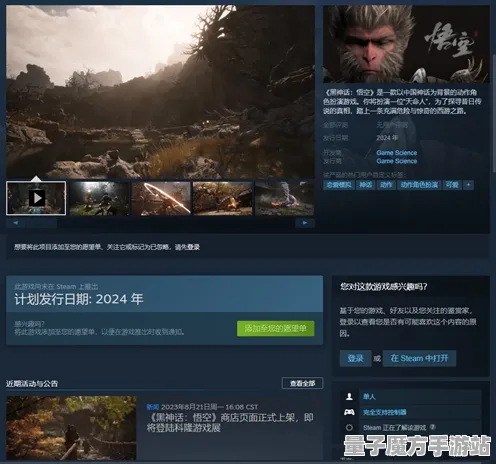Select the smoke screenshot thumbnail
Viewport: 496px width, 464px height.
285,198
